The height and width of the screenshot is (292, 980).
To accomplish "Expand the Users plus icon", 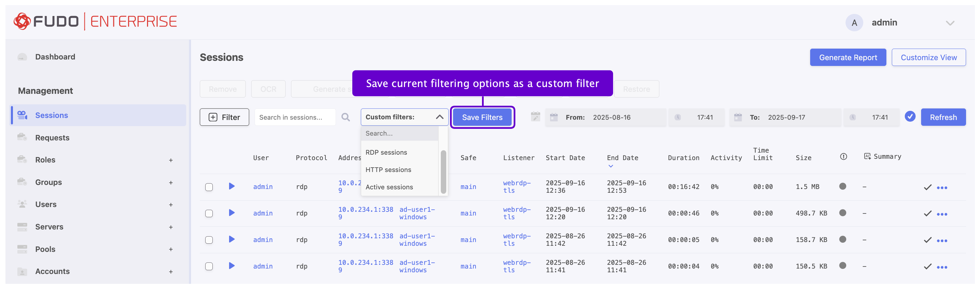I will pyautogui.click(x=171, y=205).
